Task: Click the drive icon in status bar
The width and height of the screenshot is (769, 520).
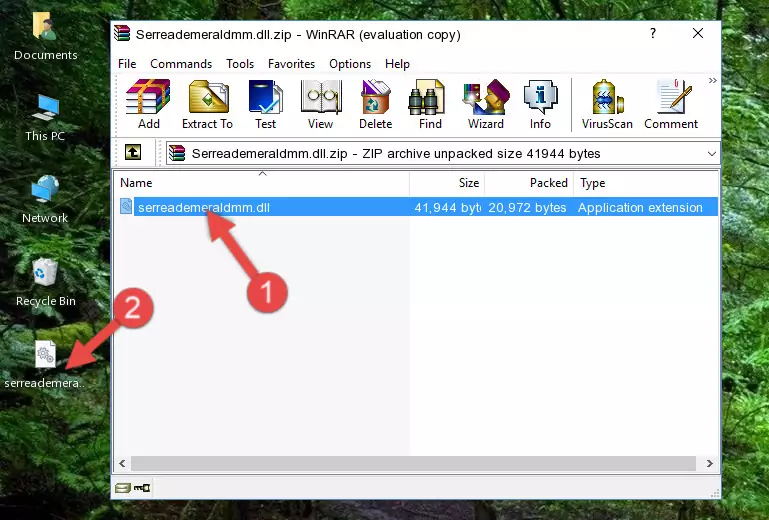Action: coord(123,488)
